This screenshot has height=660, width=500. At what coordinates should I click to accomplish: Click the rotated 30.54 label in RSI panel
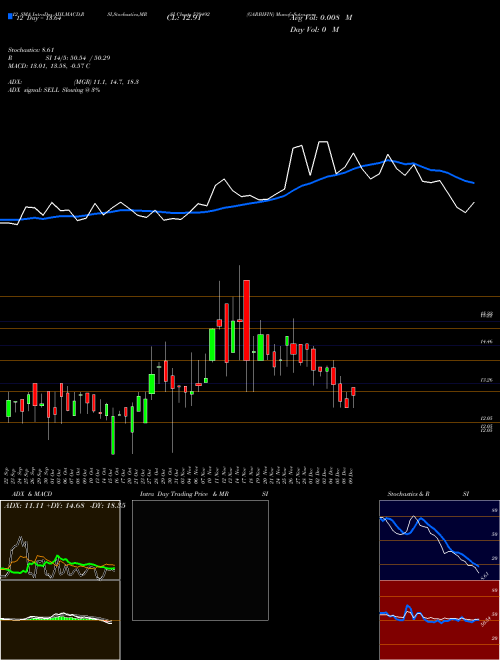(x=485, y=621)
